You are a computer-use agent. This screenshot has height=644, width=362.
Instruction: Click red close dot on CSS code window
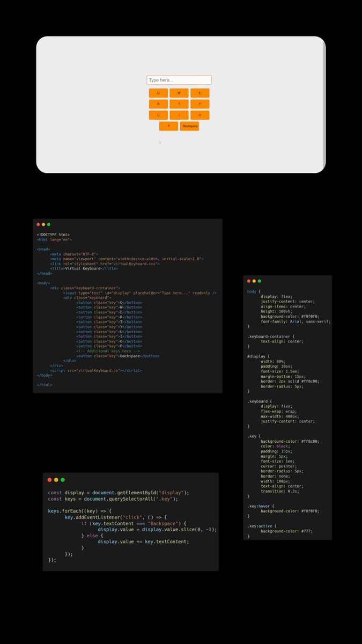click(249, 281)
